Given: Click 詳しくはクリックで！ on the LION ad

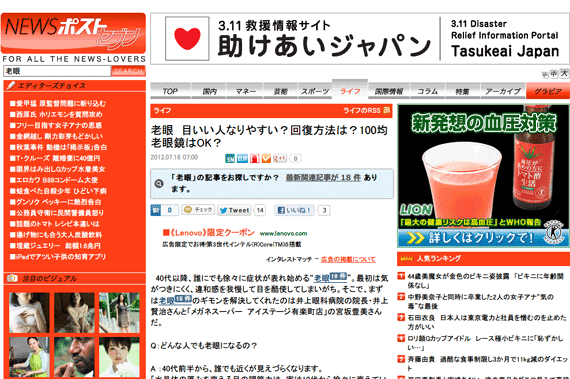Looking at the screenshot, I should 481,238.
